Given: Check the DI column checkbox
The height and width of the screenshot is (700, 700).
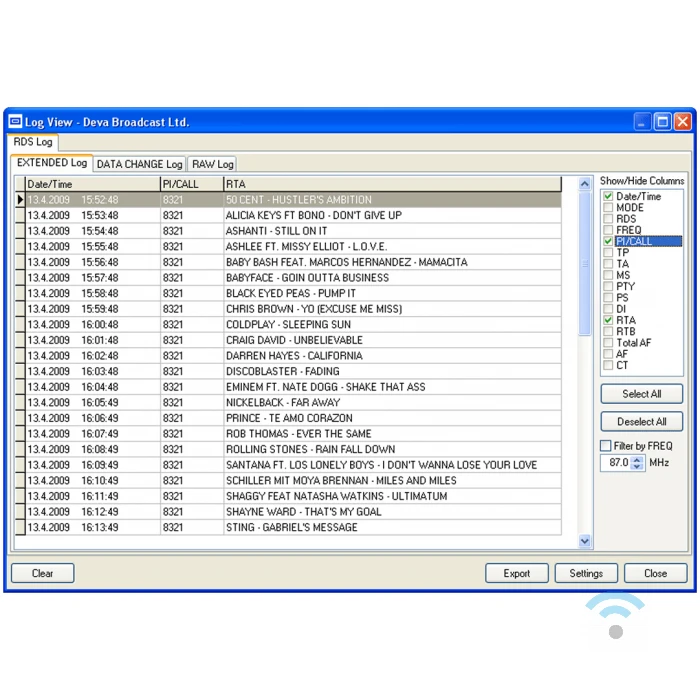Looking at the screenshot, I should (608, 309).
